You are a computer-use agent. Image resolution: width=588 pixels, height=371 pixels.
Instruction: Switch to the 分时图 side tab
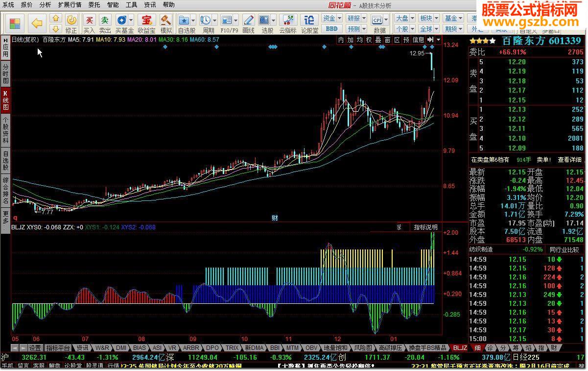coord(5,74)
